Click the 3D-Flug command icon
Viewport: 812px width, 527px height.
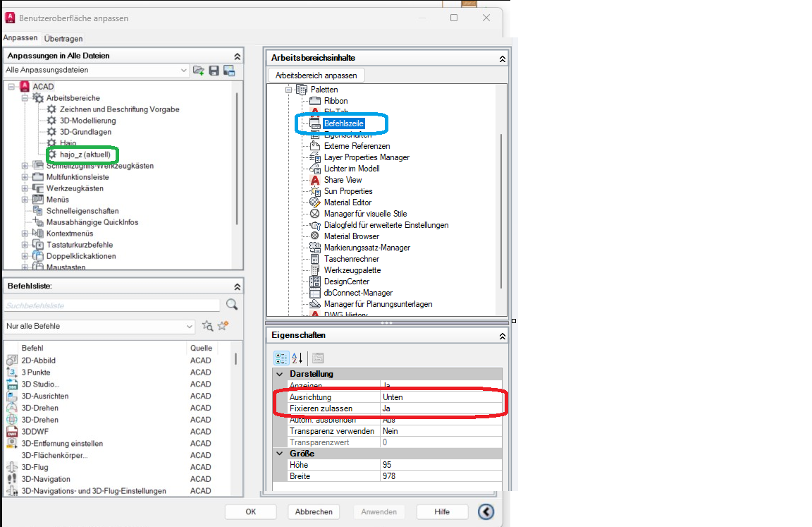tap(12, 468)
